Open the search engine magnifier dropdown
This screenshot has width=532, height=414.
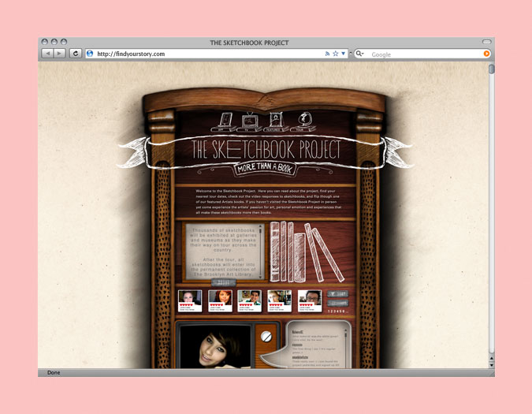click(359, 54)
